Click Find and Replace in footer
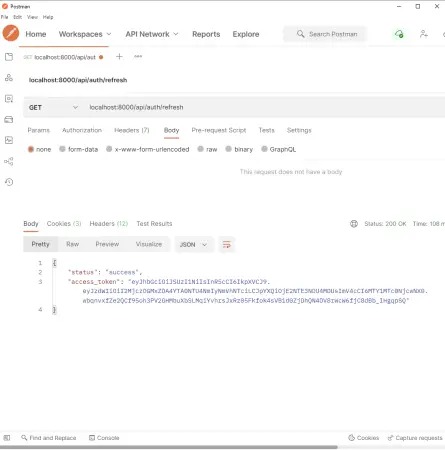The width and height of the screenshot is (445, 450). pos(49,438)
